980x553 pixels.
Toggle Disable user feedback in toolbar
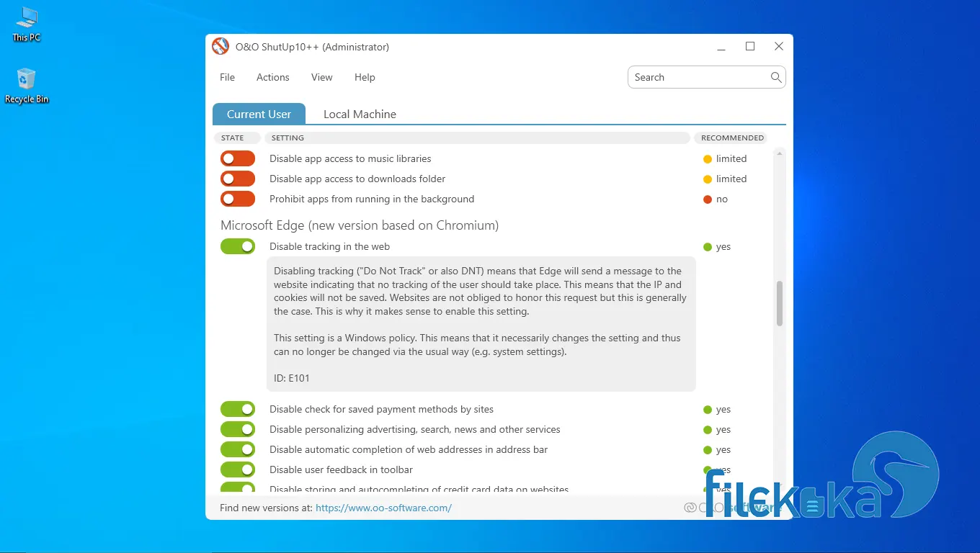click(x=238, y=469)
